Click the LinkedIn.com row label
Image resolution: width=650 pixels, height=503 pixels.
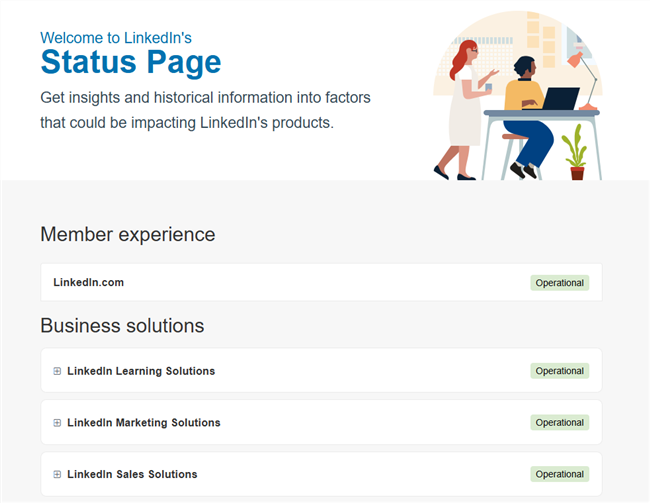click(88, 283)
